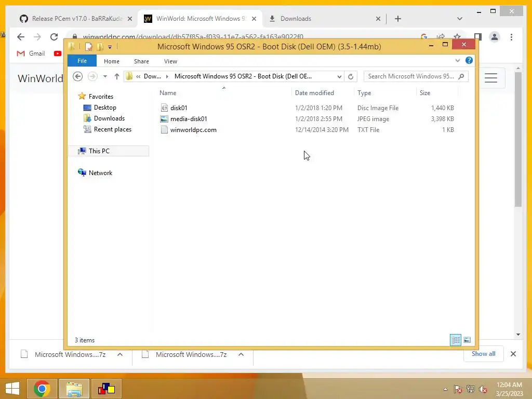Click the Dow... breadcrumb in address bar
The height and width of the screenshot is (399, 532).
(x=152, y=76)
